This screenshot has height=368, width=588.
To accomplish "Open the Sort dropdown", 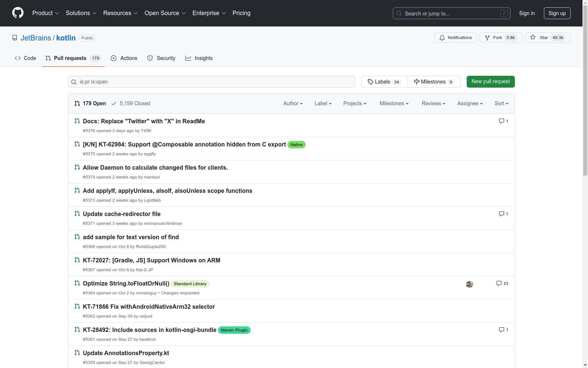I will pyautogui.click(x=502, y=103).
